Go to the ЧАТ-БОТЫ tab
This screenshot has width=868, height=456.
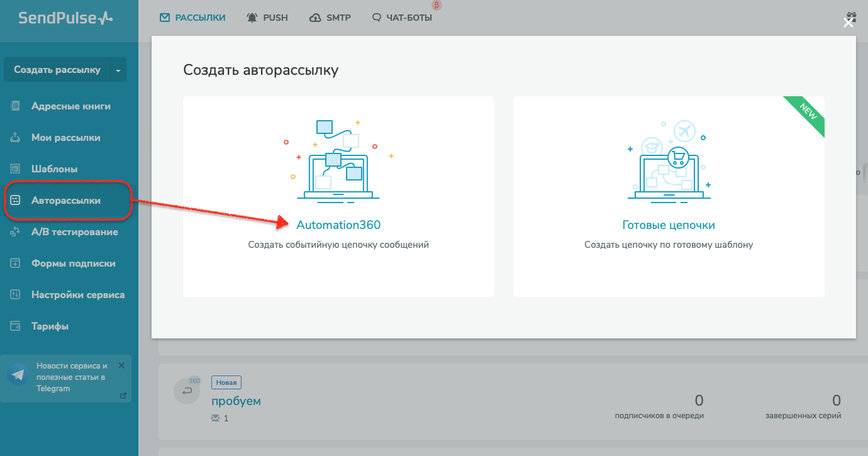point(409,18)
